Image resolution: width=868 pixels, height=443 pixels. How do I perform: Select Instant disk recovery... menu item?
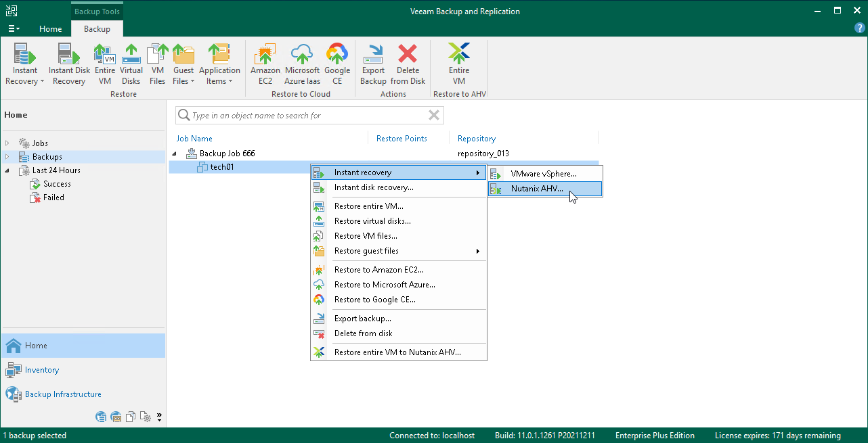pyautogui.click(x=398, y=187)
